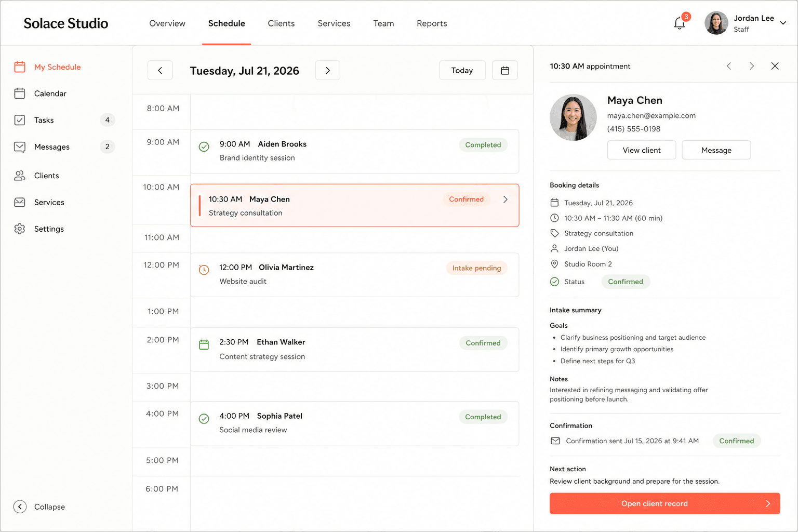The width and height of the screenshot is (798, 532).
Task: Switch to the Team tab
Action: pyautogui.click(x=383, y=23)
